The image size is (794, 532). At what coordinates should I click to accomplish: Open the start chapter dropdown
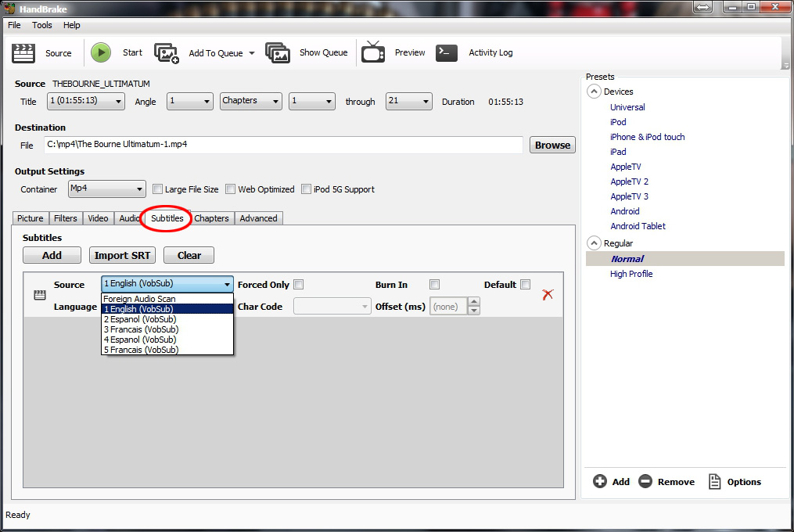(x=312, y=101)
